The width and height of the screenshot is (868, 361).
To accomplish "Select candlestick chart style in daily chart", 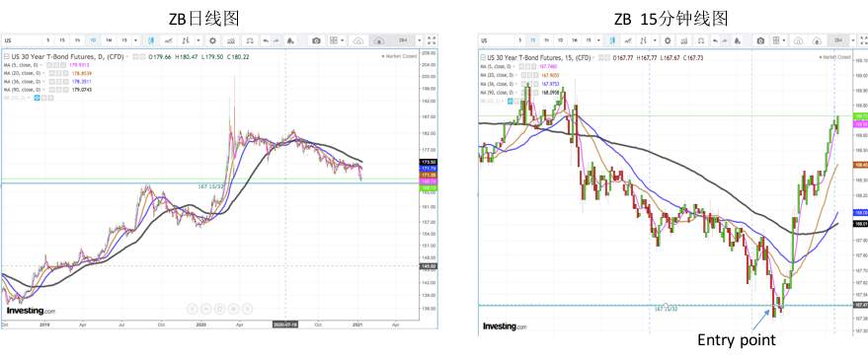I will [x=151, y=40].
